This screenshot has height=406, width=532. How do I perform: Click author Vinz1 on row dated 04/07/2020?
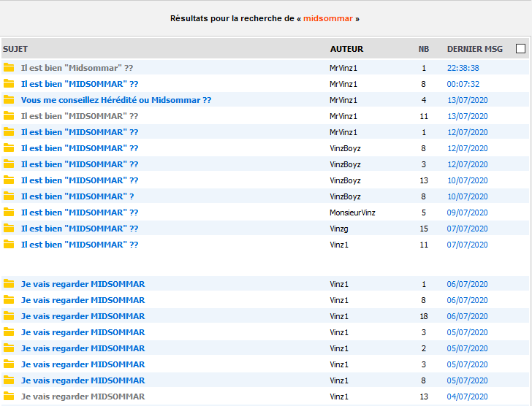pyautogui.click(x=339, y=397)
